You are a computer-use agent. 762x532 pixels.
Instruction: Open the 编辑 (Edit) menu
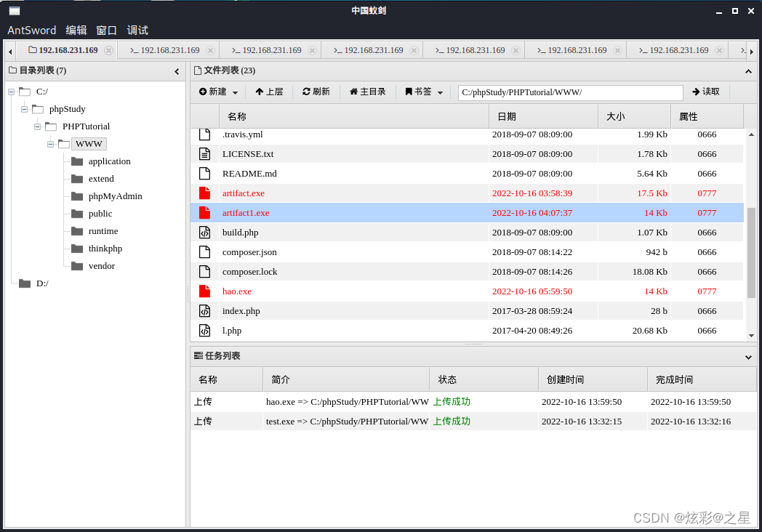pyautogui.click(x=76, y=30)
